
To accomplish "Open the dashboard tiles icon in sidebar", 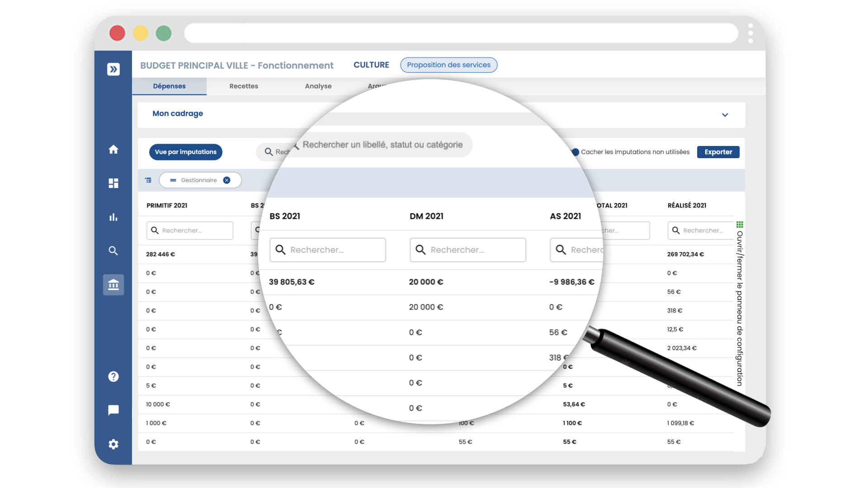I will [113, 183].
